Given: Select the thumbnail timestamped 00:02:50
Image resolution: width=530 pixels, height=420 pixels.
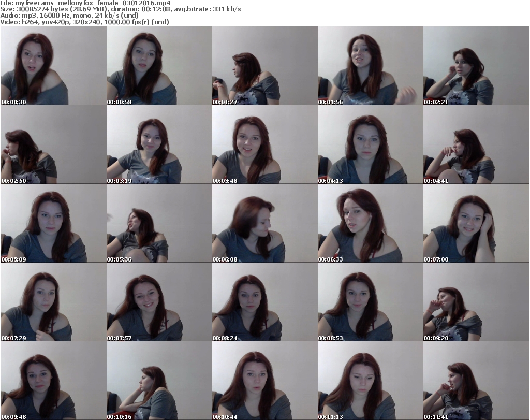Looking at the screenshot, I should [x=54, y=144].
